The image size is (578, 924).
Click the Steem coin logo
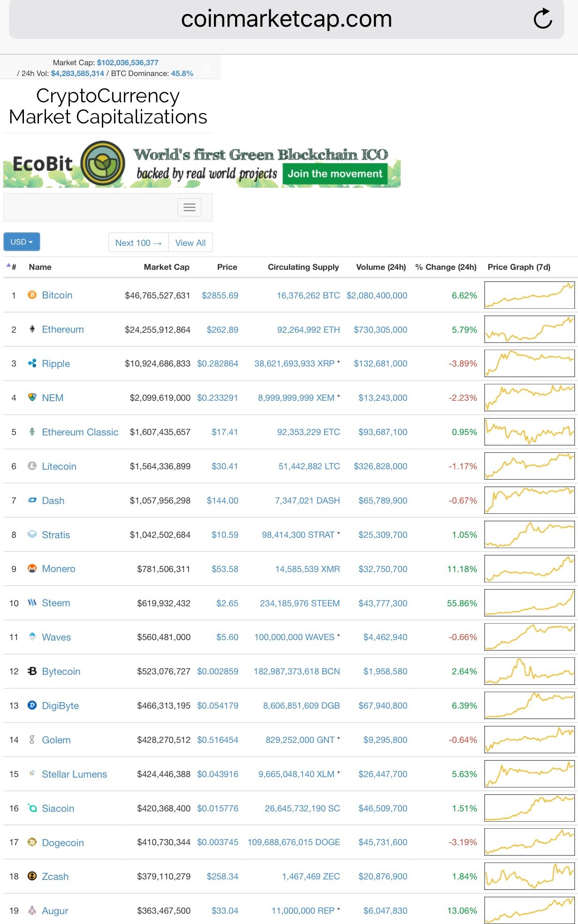32,603
